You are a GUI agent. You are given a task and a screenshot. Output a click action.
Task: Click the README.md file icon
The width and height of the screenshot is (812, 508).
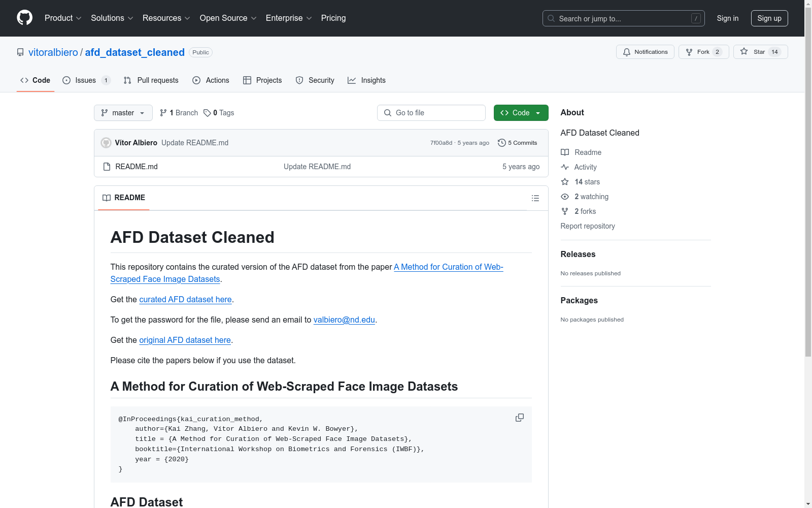[107, 167]
